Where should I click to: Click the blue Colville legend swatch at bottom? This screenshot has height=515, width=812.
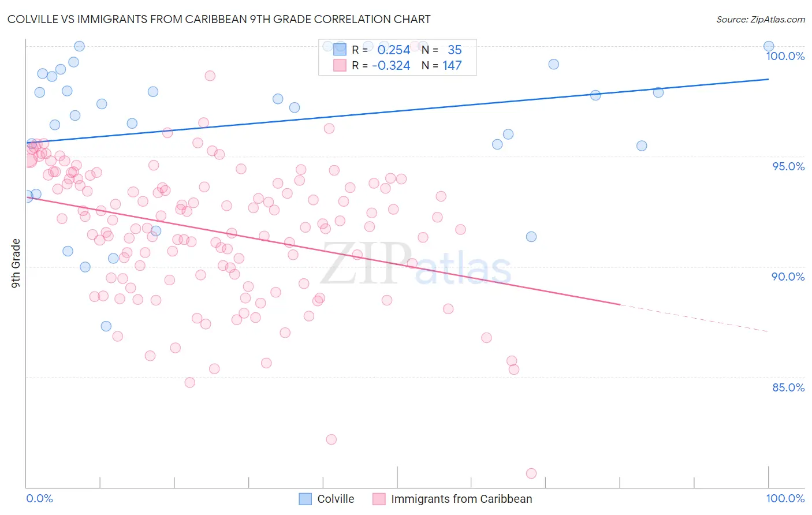306,499
